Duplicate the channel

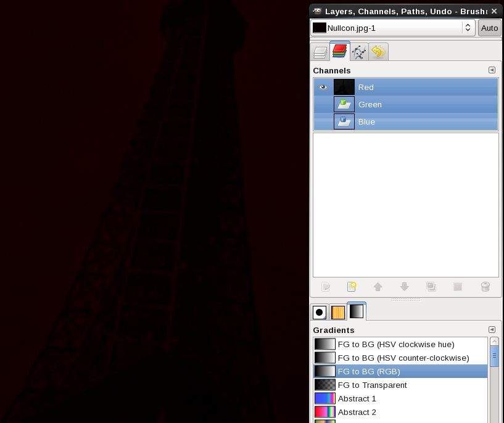[431, 287]
